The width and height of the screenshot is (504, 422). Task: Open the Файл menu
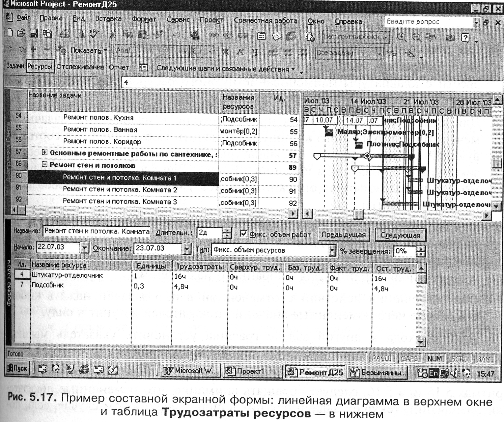(x=23, y=17)
